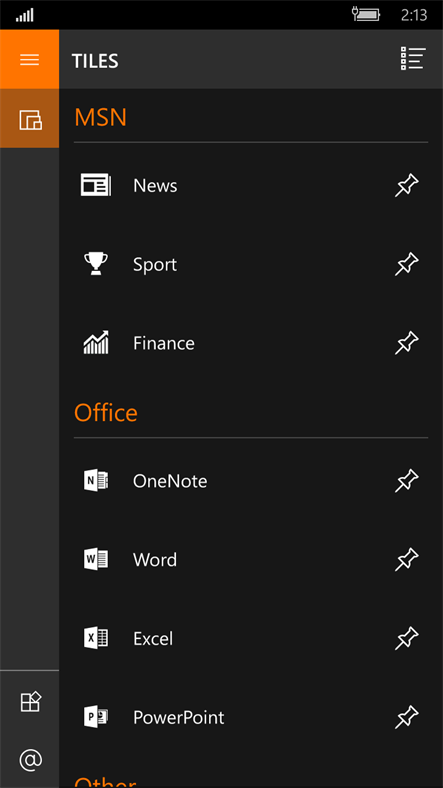Click the Finance chart icon

96,342
